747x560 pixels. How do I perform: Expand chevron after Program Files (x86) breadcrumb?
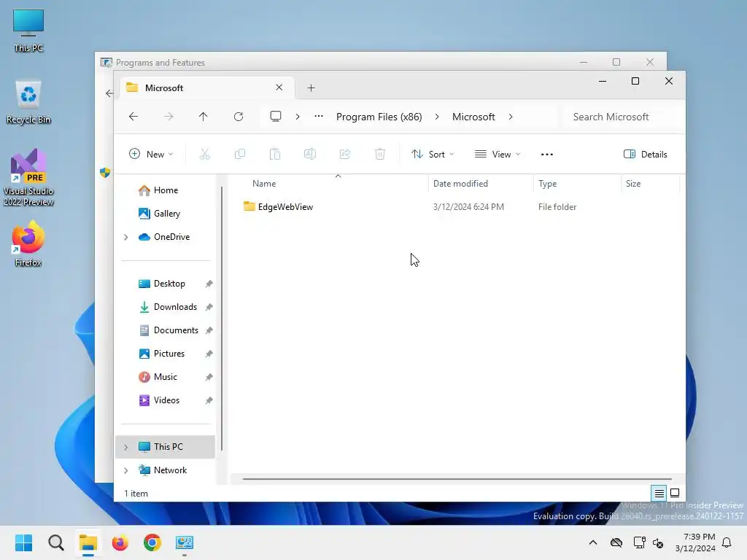[x=437, y=117]
